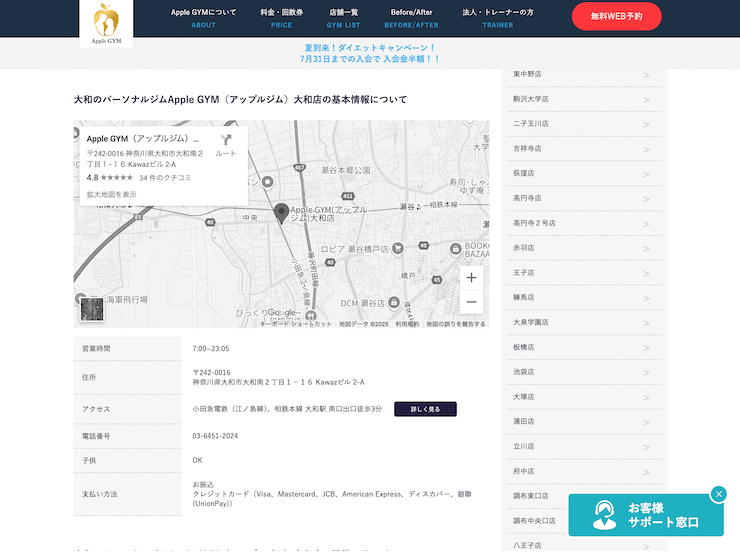Open the 店舗一覧 GYM LIST menu
The width and height of the screenshot is (740, 554).
click(x=344, y=18)
